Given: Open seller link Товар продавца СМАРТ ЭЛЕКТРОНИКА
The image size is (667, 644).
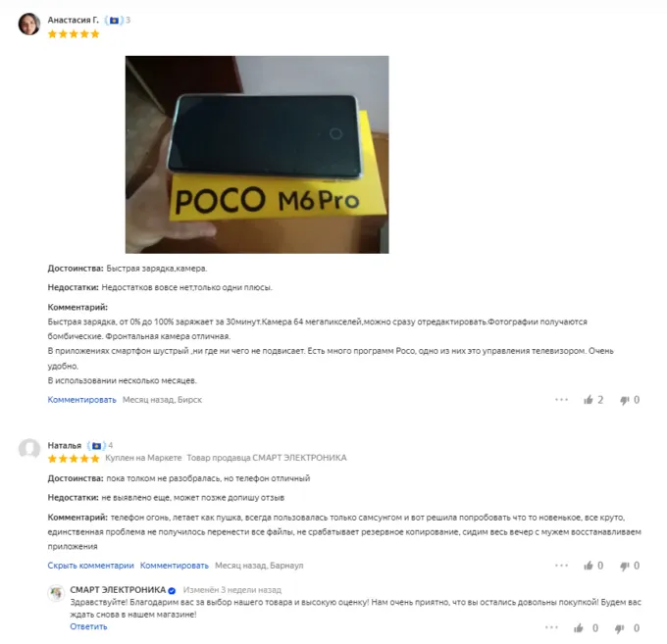Looking at the screenshot, I should pos(267,458).
